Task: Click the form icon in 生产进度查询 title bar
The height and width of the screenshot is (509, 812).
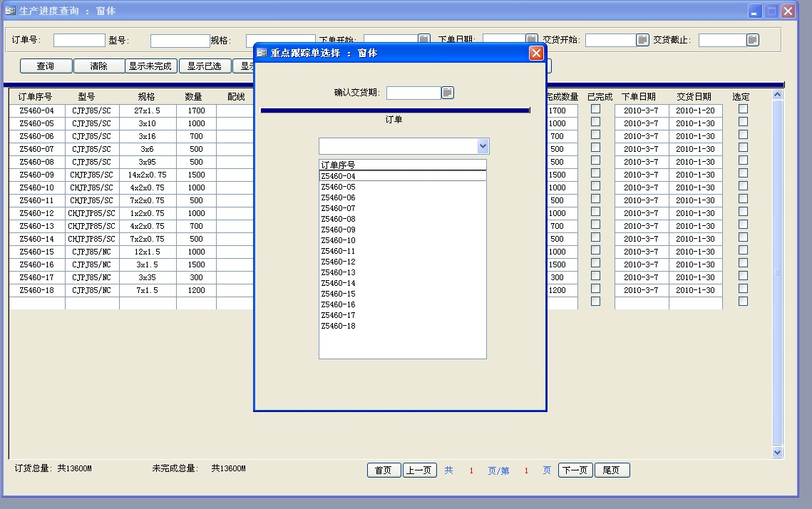Action: click(10, 11)
